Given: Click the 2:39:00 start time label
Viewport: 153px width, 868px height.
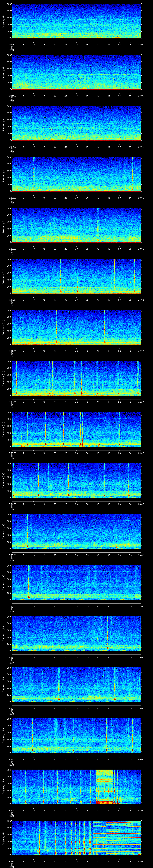Looking at the screenshot, I should pyautogui.click(x=12, y=759).
